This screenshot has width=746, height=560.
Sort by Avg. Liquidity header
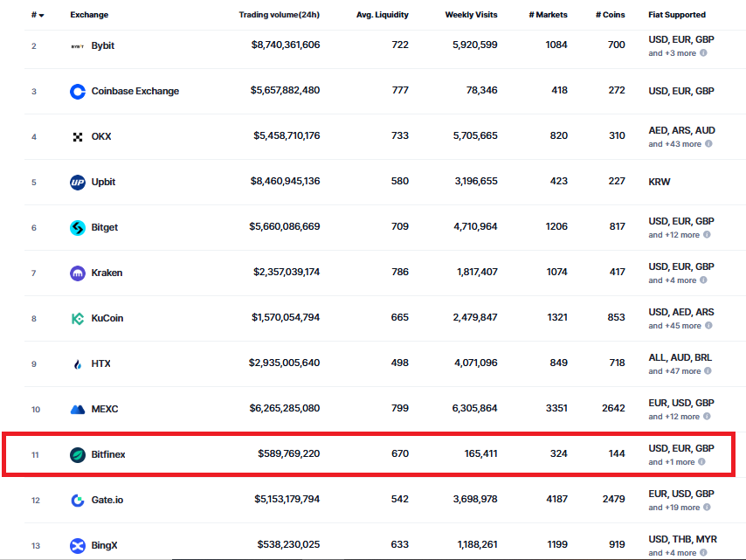[383, 15]
